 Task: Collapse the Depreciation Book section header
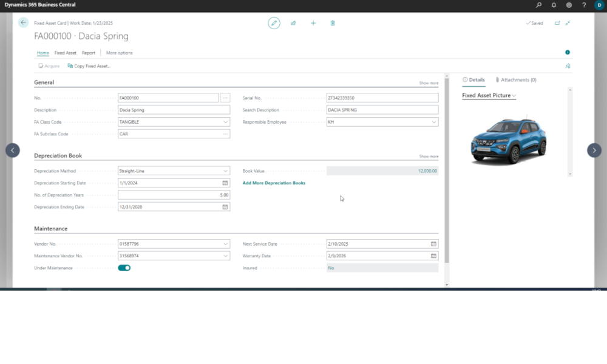pyautogui.click(x=58, y=155)
